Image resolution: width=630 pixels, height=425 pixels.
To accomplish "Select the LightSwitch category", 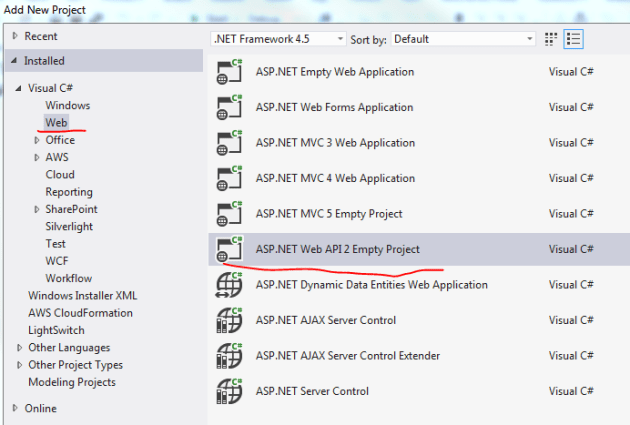I will point(56,330).
